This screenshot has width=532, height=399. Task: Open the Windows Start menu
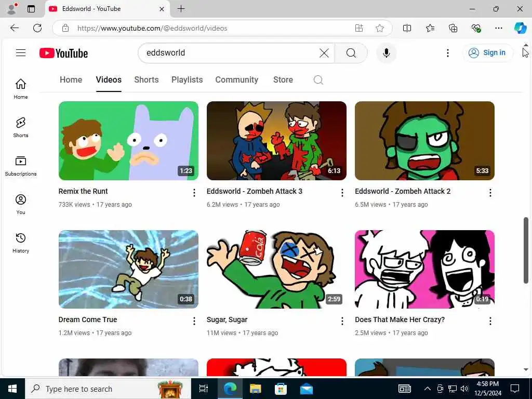tap(12, 389)
